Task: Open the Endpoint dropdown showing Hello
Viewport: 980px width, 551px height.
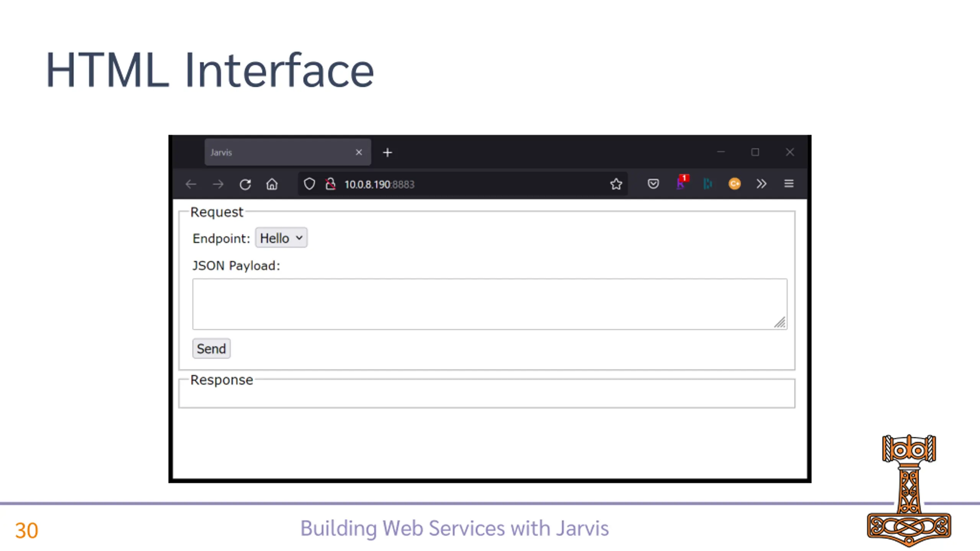Action: pyautogui.click(x=281, y=238)
